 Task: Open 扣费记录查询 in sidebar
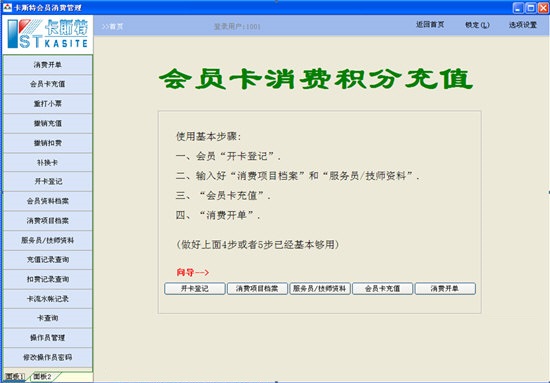click(x=48, y=280)
